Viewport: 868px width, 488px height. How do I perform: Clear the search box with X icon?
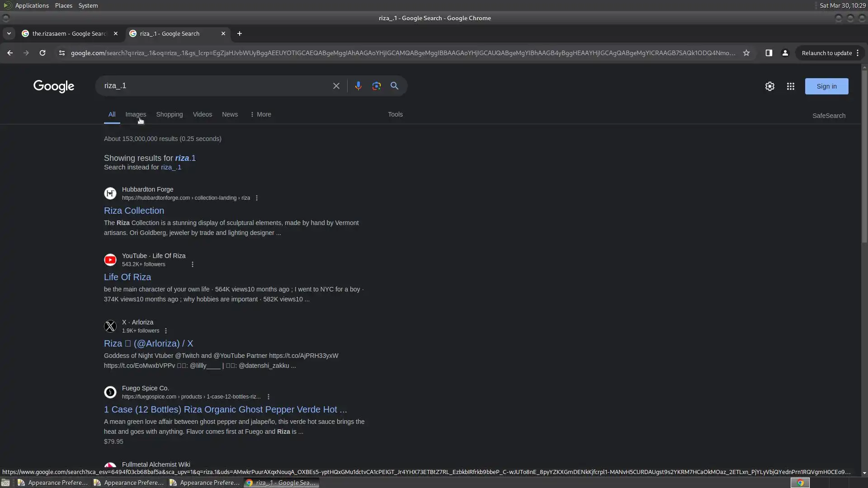(336, 86)
